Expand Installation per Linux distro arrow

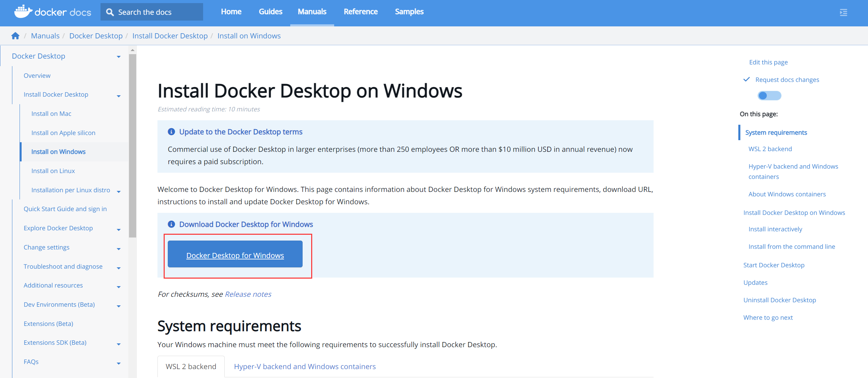119,192
